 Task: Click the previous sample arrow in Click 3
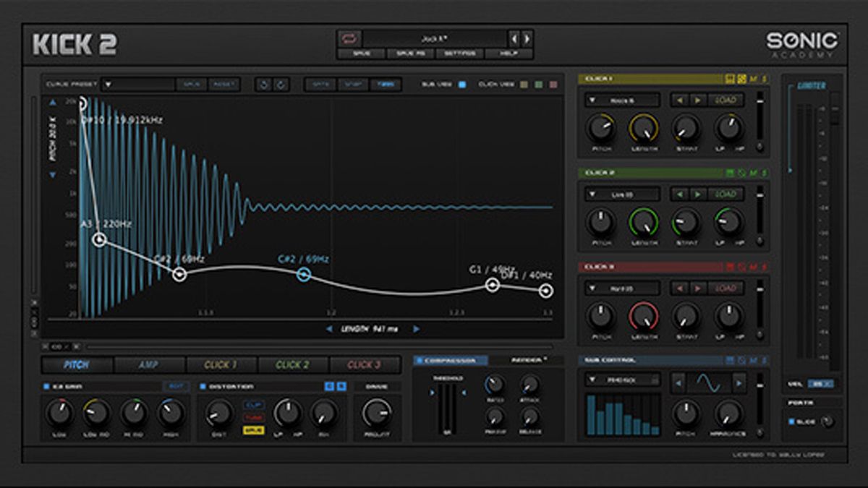coord(680,288)
